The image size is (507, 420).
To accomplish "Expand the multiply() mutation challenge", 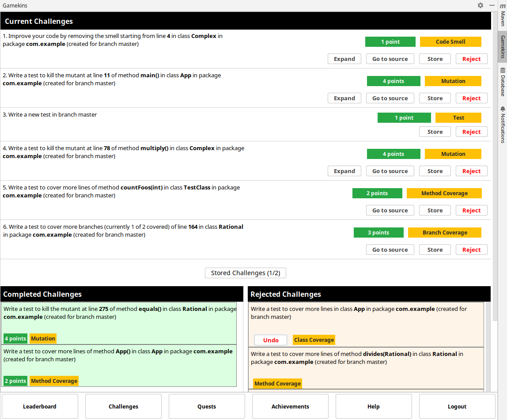I will pyautogui.click(x=344, y=171).
